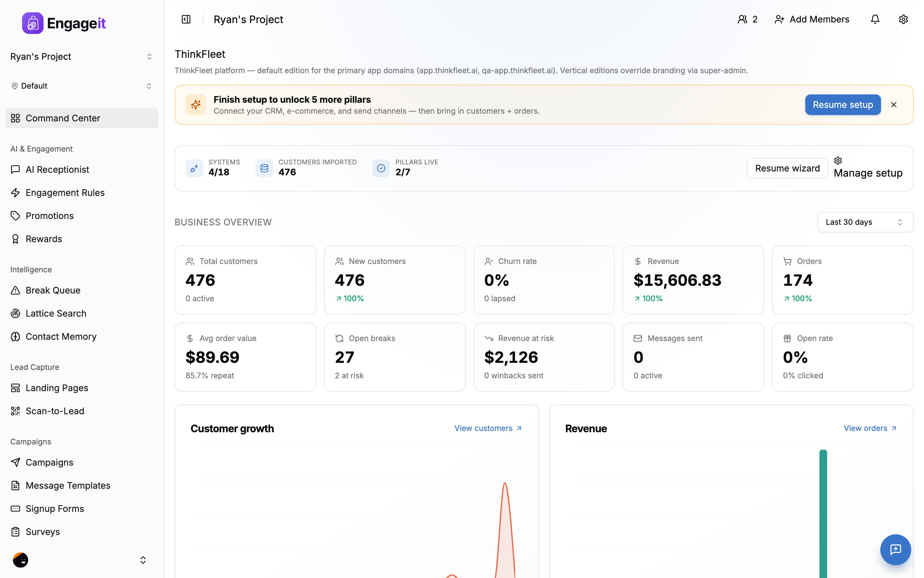This screenshot has width=924, height=578.
Task: Open Scan-to-Lead page
Action: tap(81, 411)
